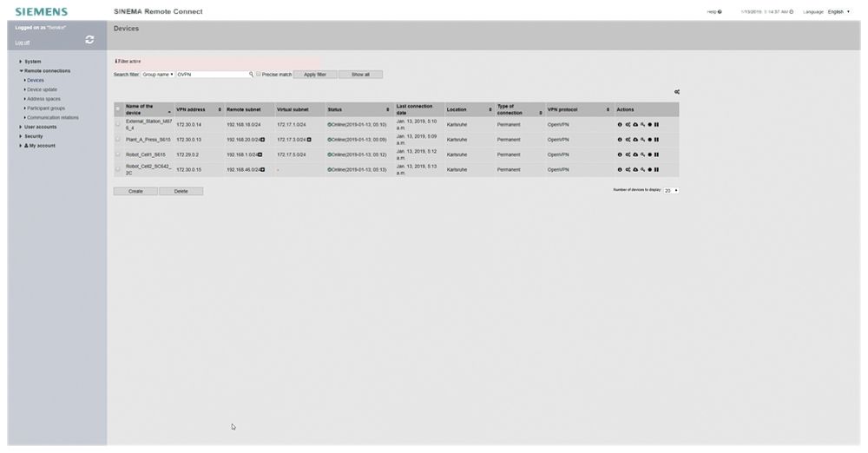Open the Language English dropdown
This screenshot has width=868, height=453.
838,11
